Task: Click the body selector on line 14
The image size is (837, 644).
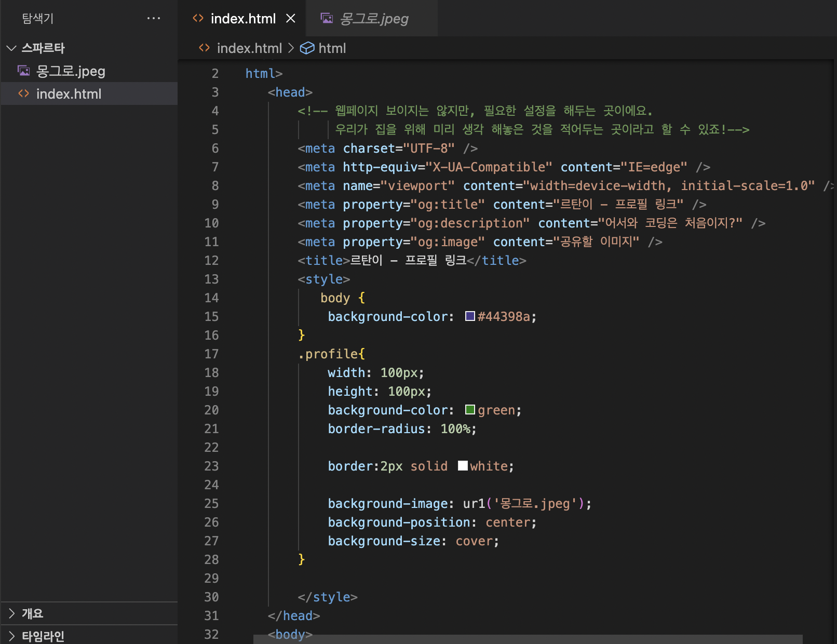Action: 335,298
